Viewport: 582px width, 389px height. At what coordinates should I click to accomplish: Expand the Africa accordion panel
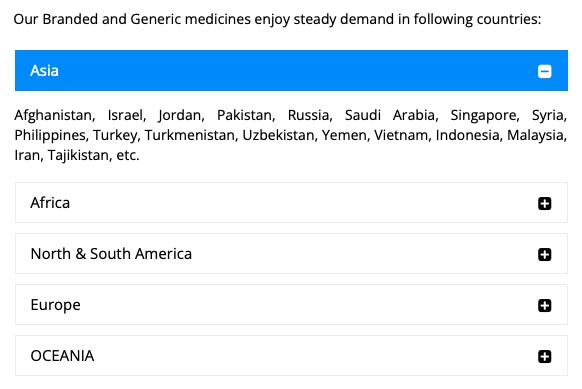pyautogui.click(x=291, y=203)
